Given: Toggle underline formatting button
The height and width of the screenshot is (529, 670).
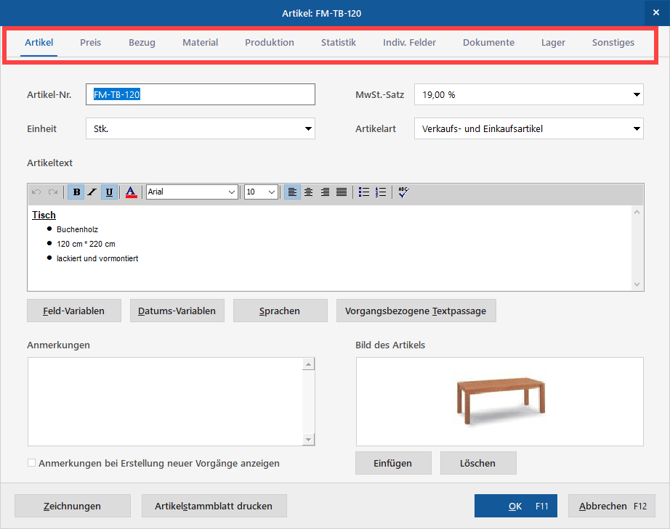Looking at the screenshot, I should coord(109,192).
